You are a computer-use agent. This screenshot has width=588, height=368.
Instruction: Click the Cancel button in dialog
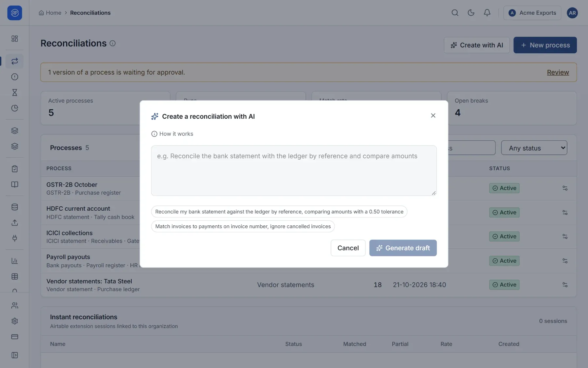[x=348, y=248]
